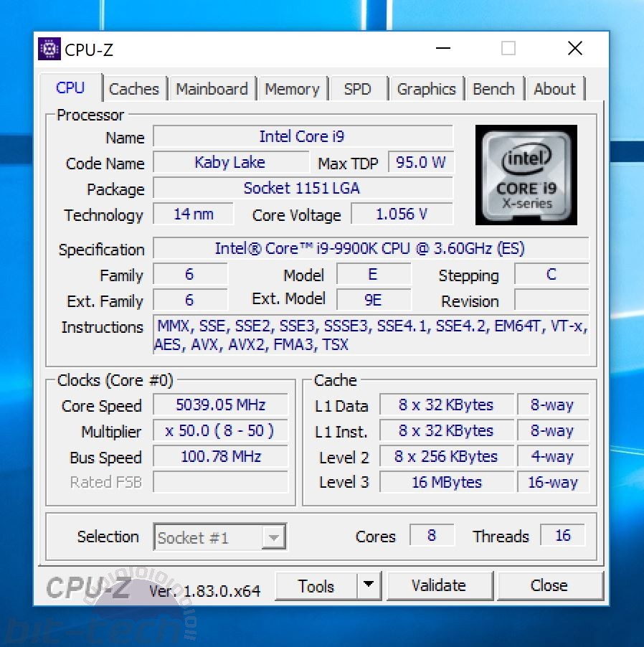View the SPD tab
This screenshot has height=647, width=644.
click(358, 88)
